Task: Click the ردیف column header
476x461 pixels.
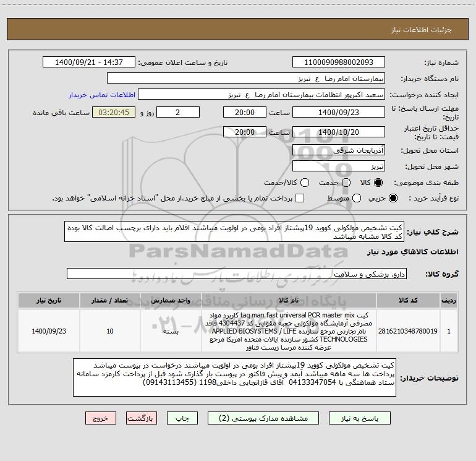Action: (449, 300)
